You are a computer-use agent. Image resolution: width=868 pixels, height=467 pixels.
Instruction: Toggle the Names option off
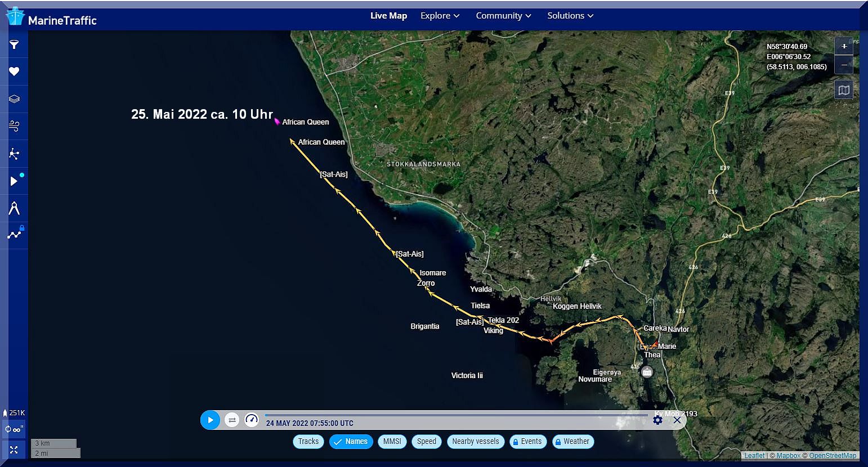point(351,442)
